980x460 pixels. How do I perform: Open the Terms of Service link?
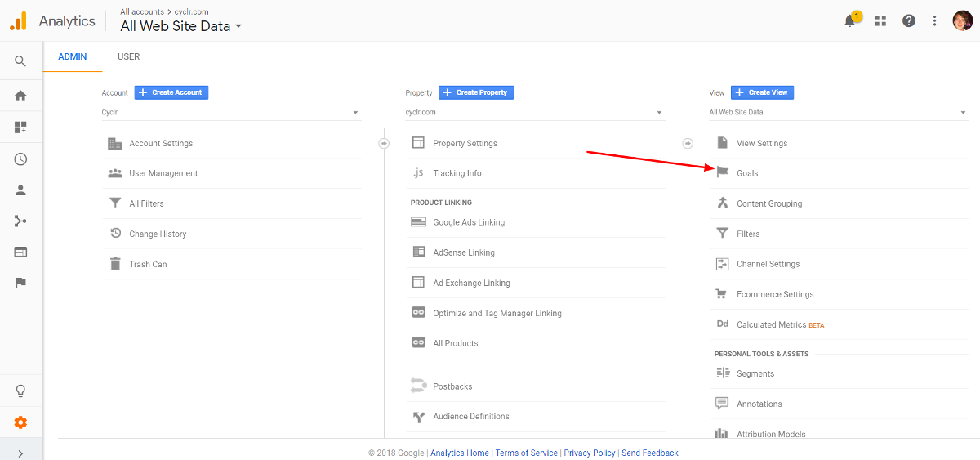coord(527,453)
